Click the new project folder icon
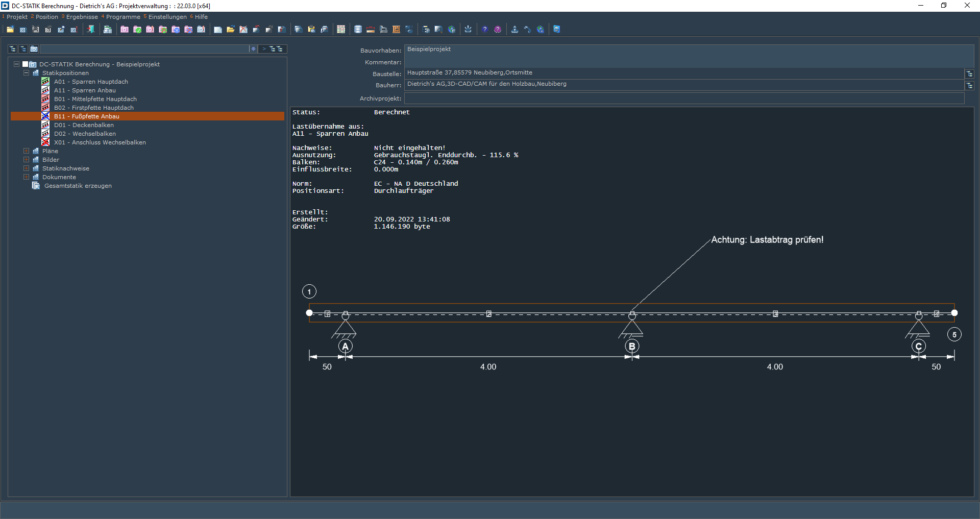 click(10, 30)
